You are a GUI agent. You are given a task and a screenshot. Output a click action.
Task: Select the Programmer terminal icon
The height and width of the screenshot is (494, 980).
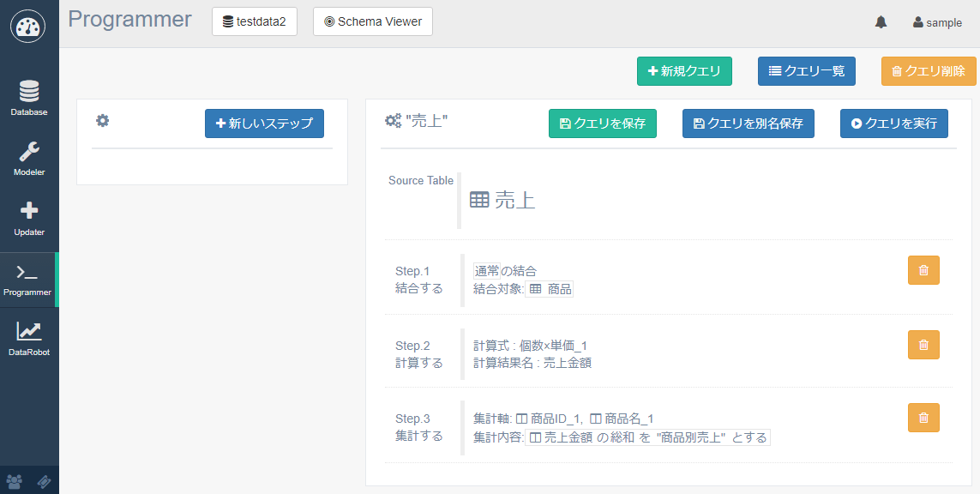[27, 279]
